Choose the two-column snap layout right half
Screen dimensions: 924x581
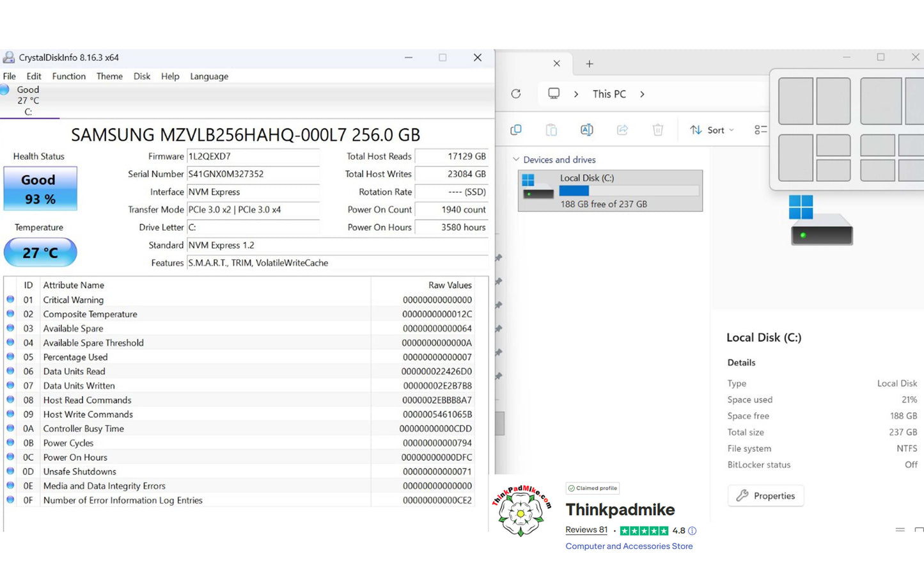833,101
